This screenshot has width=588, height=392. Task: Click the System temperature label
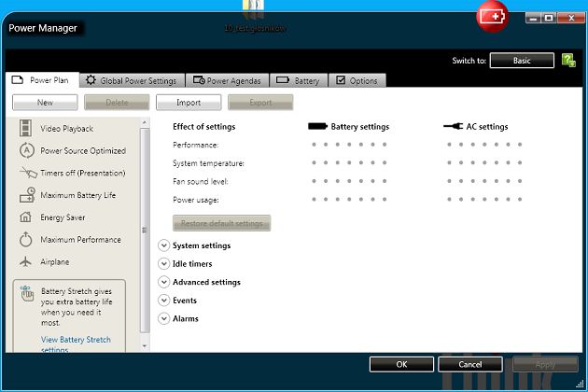pyautogui.click(x=208, y=163)
